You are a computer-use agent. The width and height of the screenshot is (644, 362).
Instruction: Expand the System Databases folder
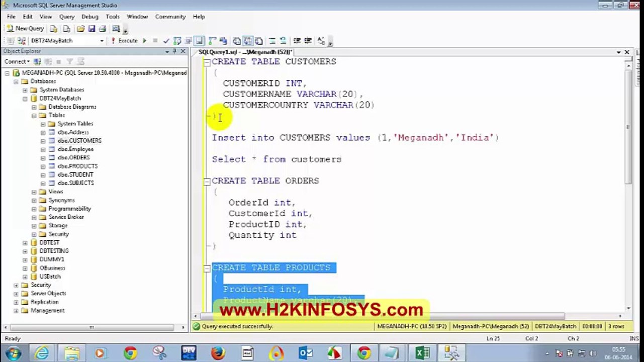(25, 90)
